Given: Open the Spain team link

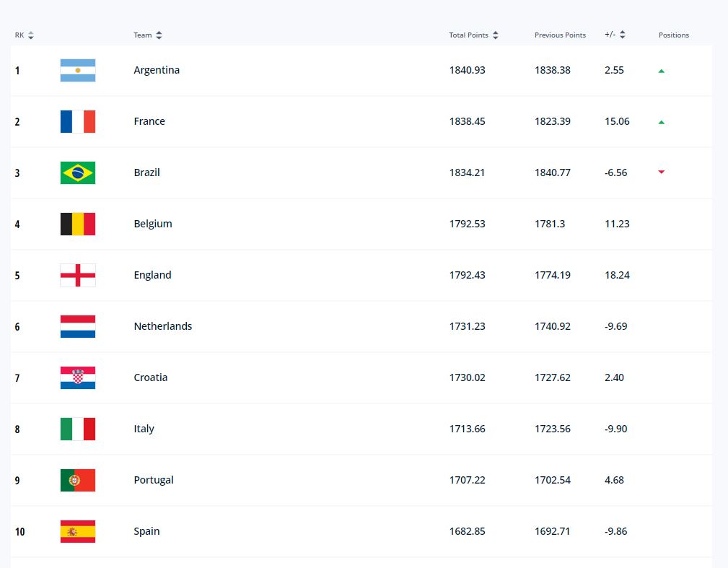Looking at the screenshot, I should click(146, 531).
